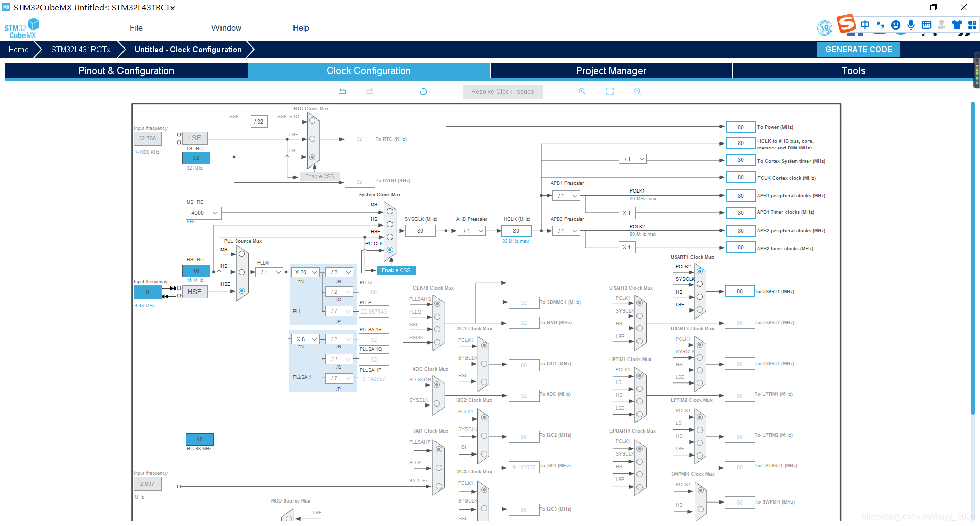Switch Sogou Chinese/English input mode

(x=865, y=25)
